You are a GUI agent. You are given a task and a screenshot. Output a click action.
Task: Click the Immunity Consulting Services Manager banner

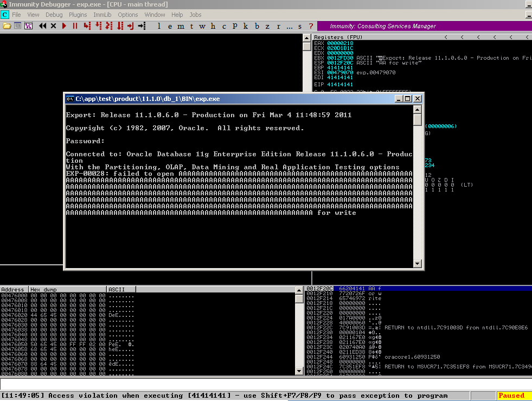point(425,26)
